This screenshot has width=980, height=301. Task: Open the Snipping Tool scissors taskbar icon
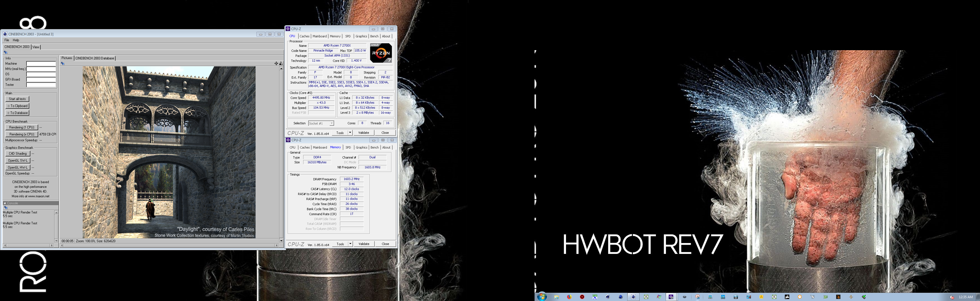697,297
